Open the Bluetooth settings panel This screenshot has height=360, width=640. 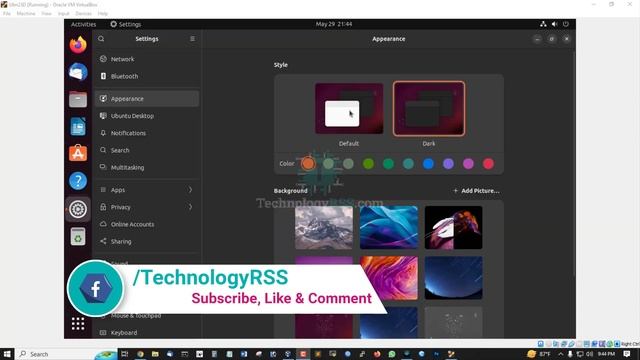[x=147, y=76]
